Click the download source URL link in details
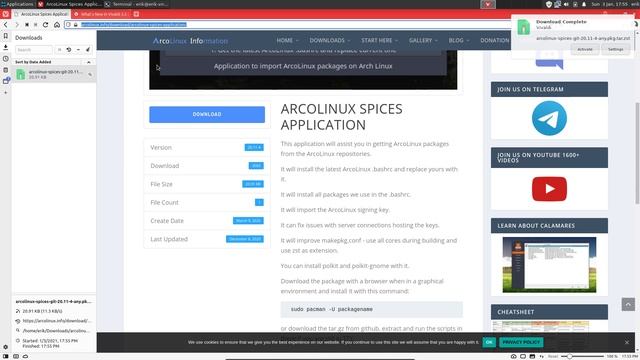 [x=57, y=321]
